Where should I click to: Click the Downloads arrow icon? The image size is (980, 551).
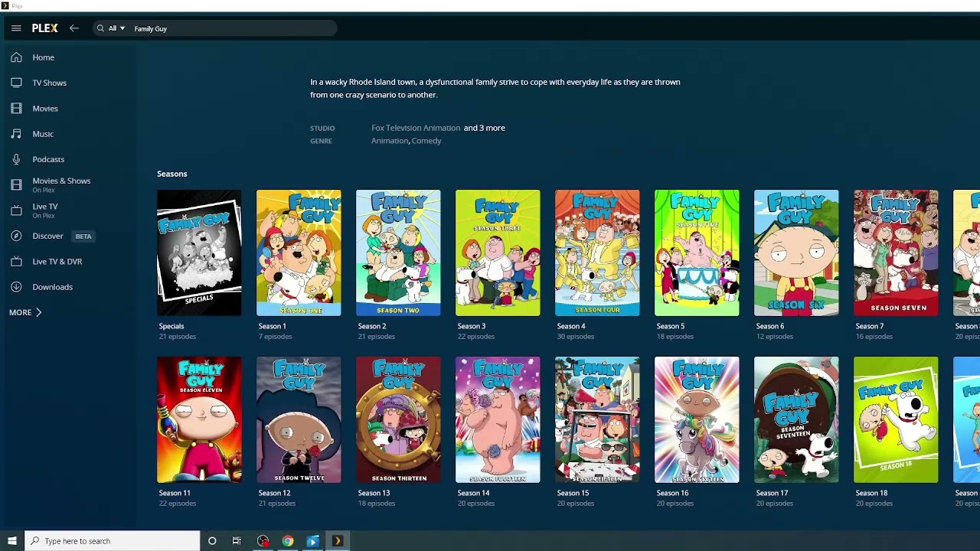[16, 287]
